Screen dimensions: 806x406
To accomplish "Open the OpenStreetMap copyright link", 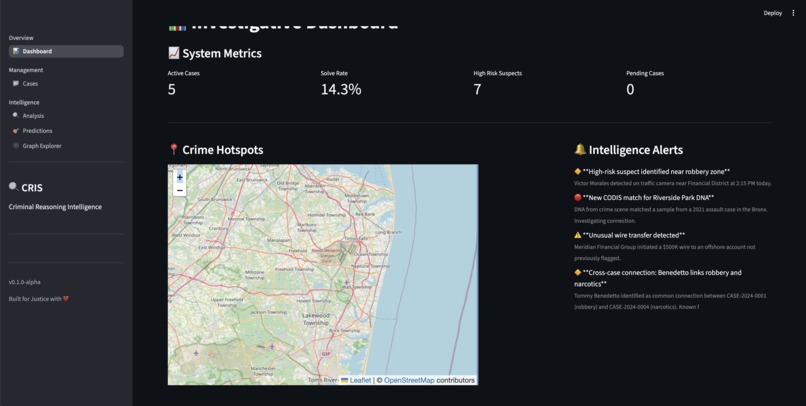I will [409, 380].
